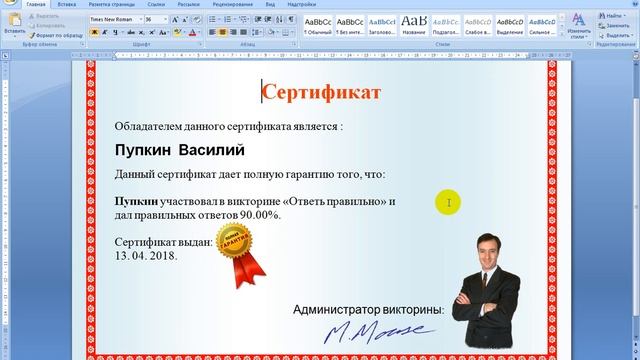Open the font size 36 dropdown
Viewport: 640px width, 360px height.
165,20
